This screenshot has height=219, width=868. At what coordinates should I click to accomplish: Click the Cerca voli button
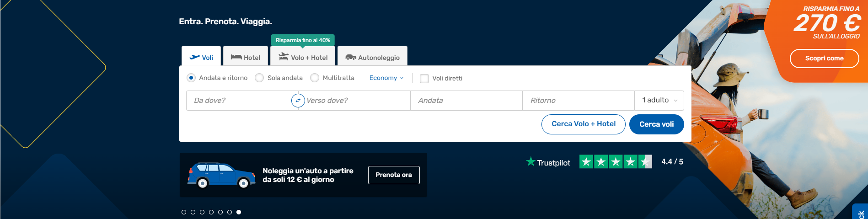tap(657, 124)
